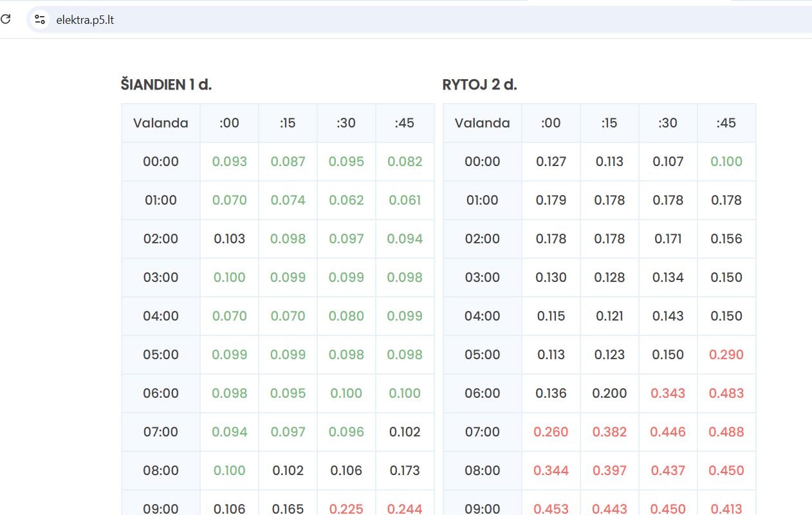The width and height of the screenshot is (812, 515).
Task: Open the site information icon in address bar
Action: pos(40,19)
